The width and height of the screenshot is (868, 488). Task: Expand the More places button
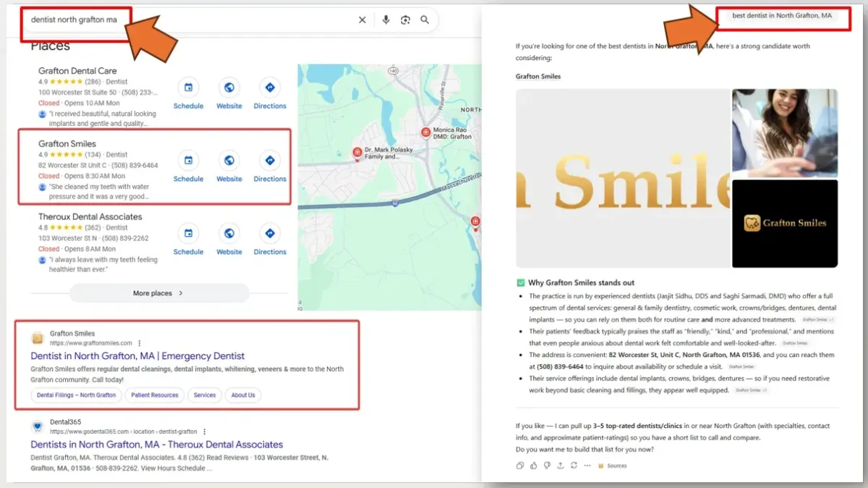tap(159, 293)
